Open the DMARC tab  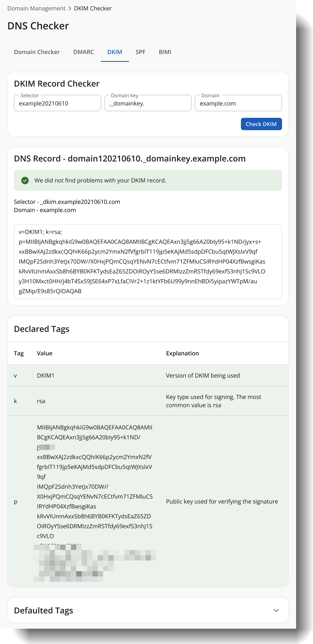83,52
